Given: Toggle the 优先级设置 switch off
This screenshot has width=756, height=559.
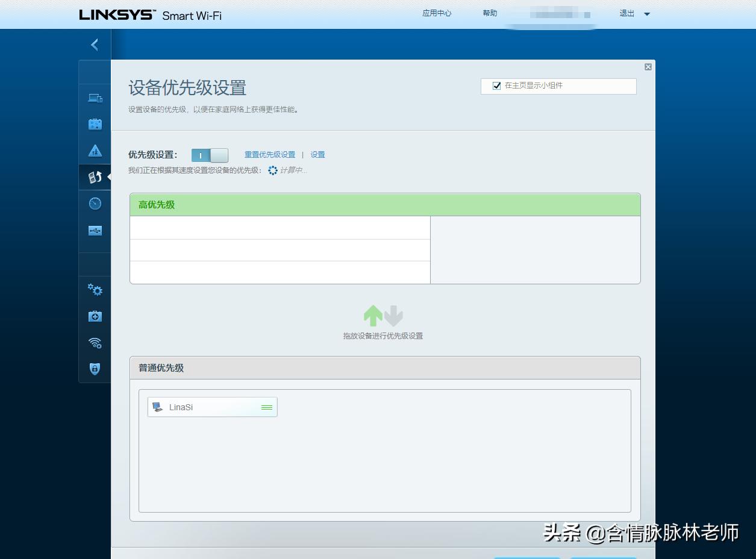Looking at the screenshot, I should (209, 155).
